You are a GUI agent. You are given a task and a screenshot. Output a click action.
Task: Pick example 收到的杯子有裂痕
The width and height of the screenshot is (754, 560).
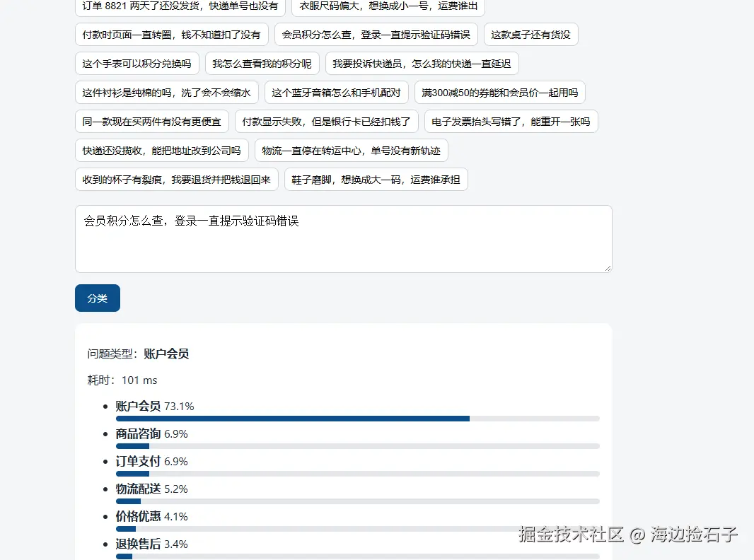[x=177, y=180]
